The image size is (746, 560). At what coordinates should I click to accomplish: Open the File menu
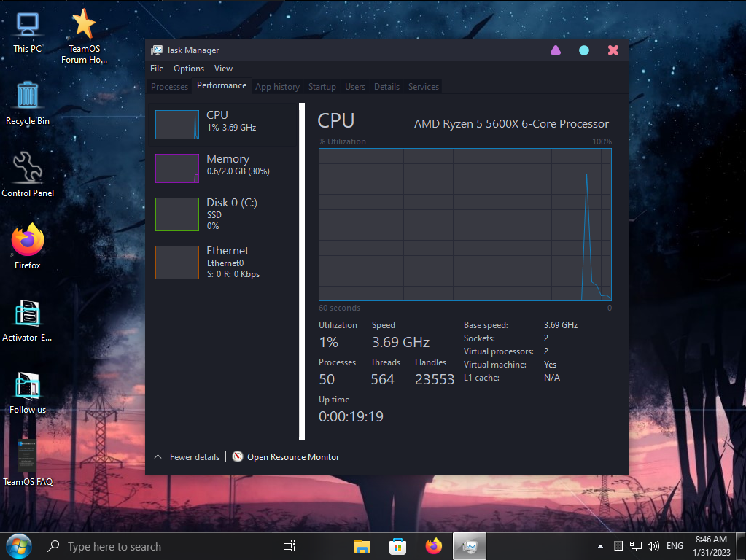157,69
